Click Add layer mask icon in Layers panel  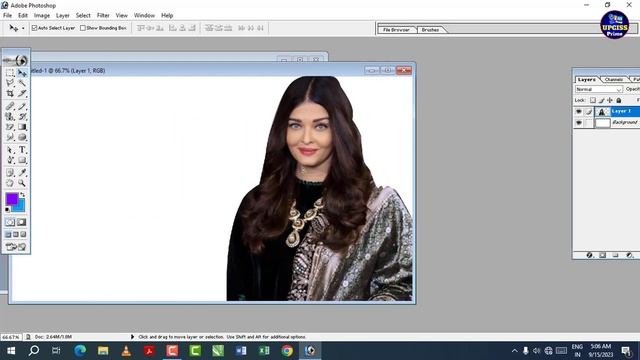(602, 255)
